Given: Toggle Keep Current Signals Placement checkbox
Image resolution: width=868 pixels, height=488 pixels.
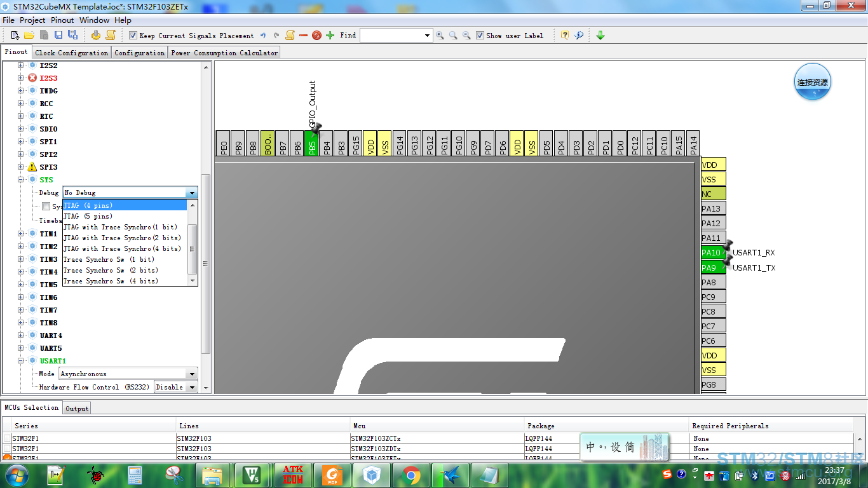Looking at the screenshot, I should coord(133,36).
